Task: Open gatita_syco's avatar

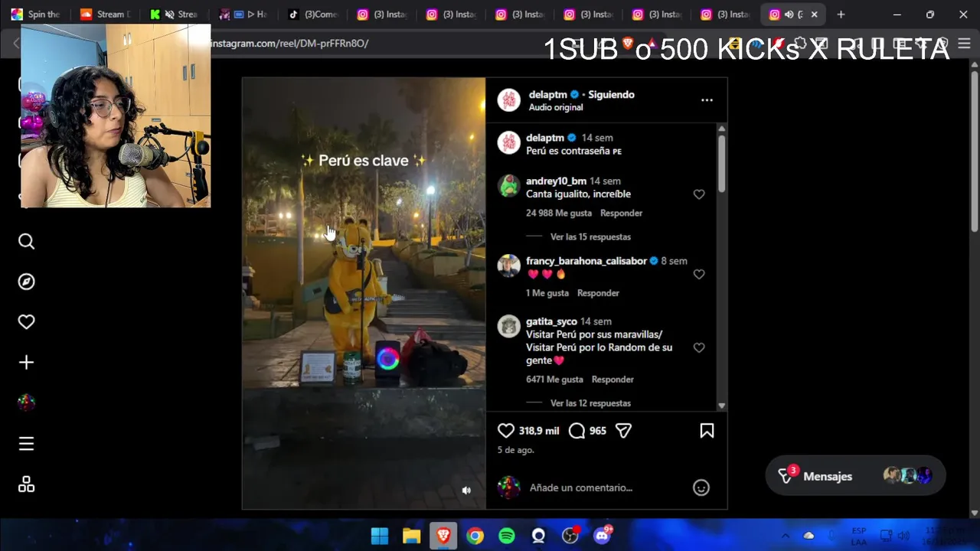Action: 509,327
